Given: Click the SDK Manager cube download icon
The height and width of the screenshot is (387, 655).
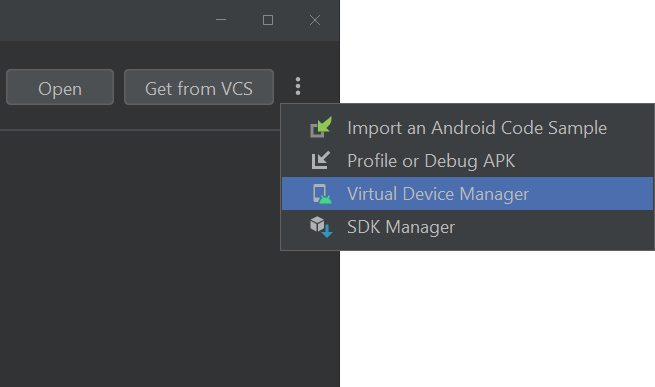Looking at the screenshot, I should [321, 227].
